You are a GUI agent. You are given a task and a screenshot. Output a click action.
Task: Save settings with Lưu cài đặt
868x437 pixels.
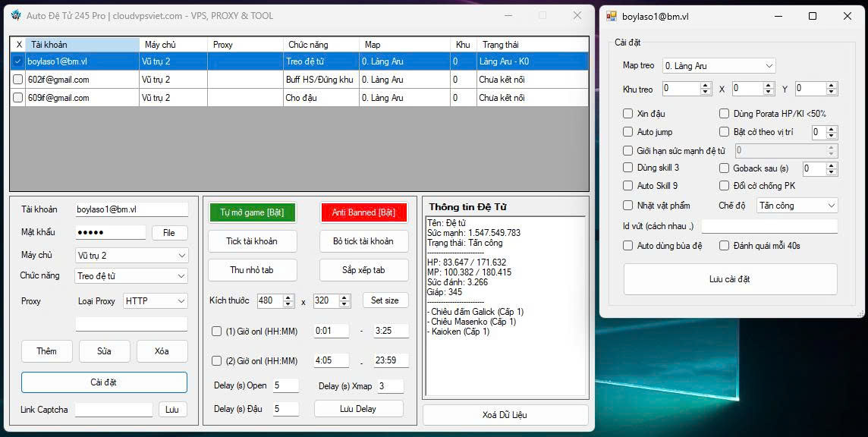click(x=730, y=279)
